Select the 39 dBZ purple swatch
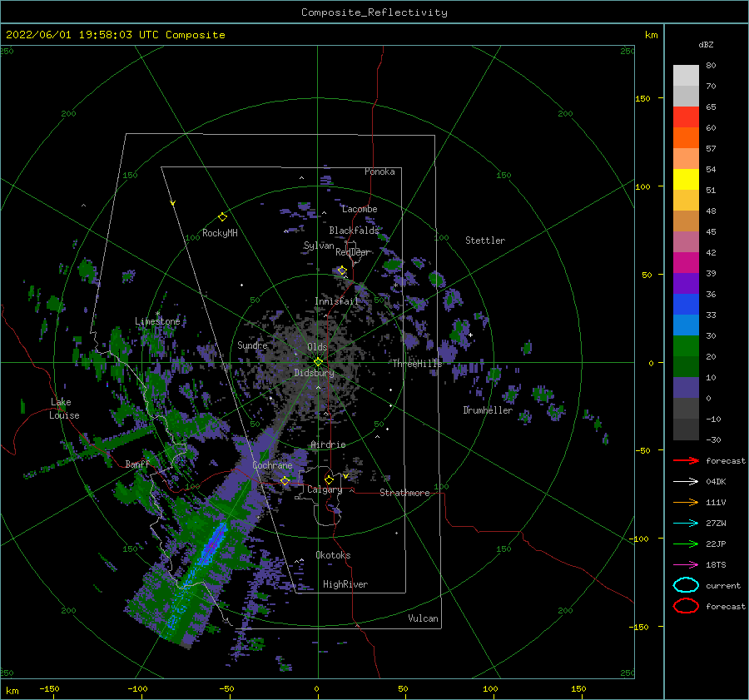 point(686,283)
